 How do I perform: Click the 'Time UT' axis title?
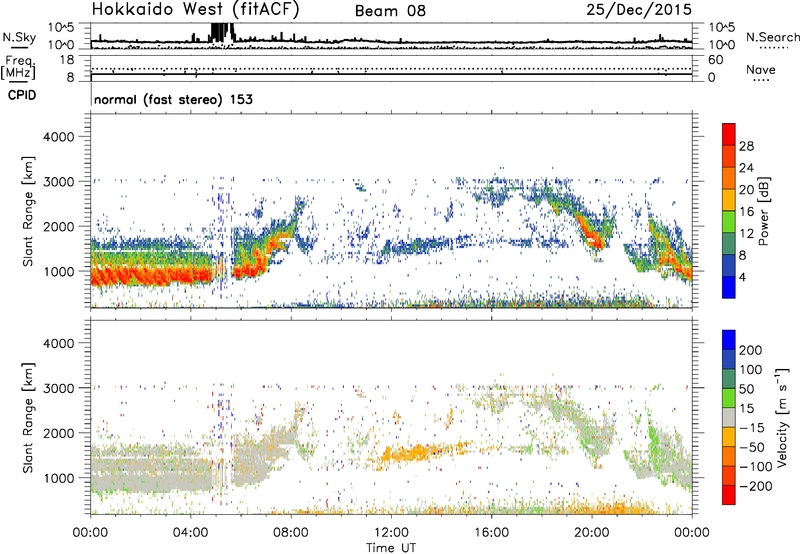[391, 547]
